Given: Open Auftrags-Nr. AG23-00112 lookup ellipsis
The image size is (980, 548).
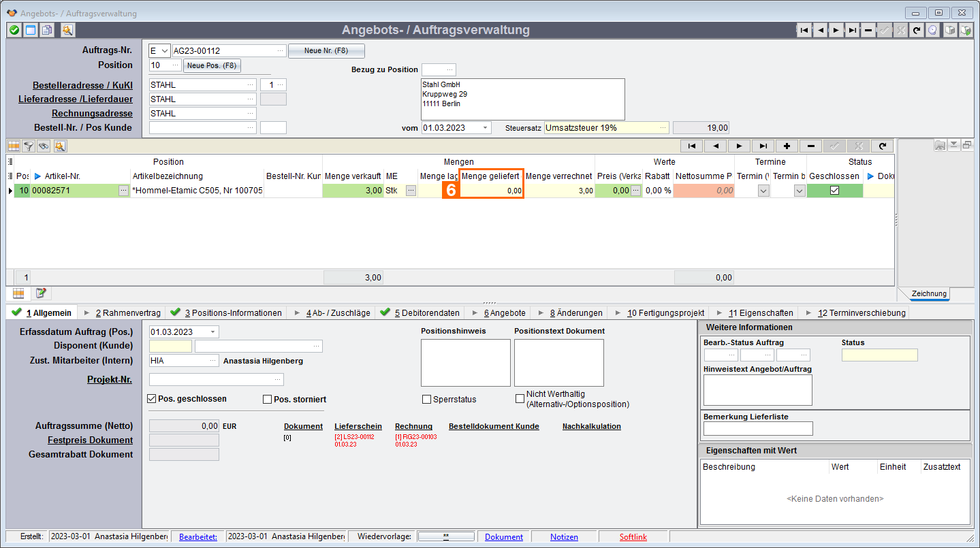Looking at the screenshot, I should pos(281,50).
